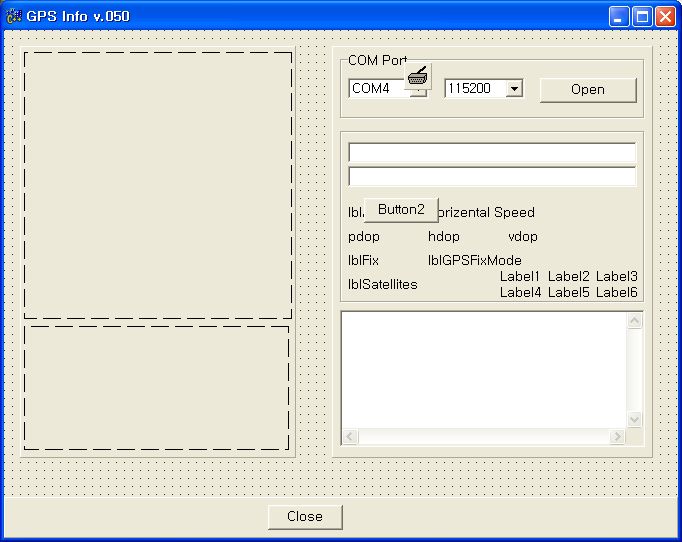682x542 pixels.
Task: Minimize the GPS Info window
Action: 620,16
